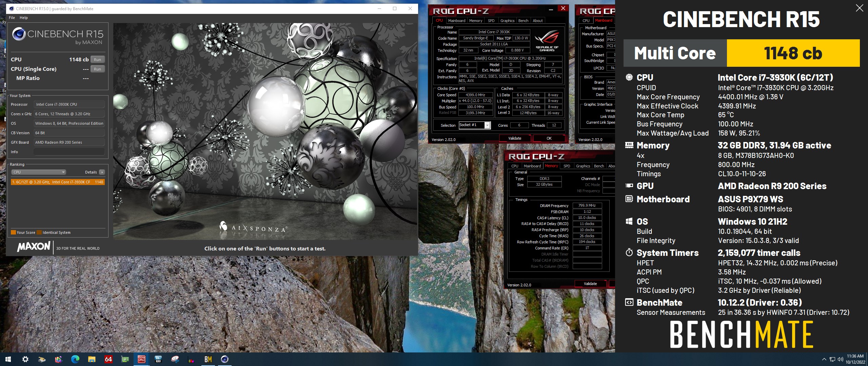Screen dimensions: 868x366
Task: Open Microsoft Edge from taskbar
Action: click(75, 359)
